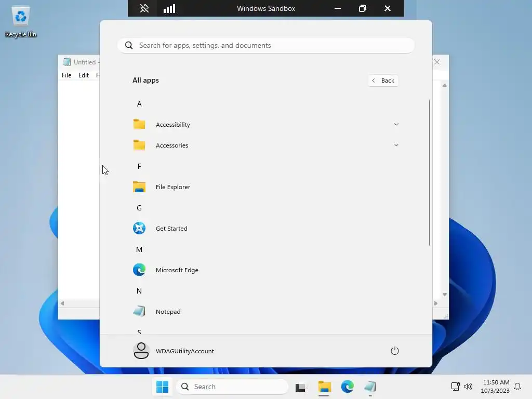Close the Notepad window
This screenshot has width=532, height=399.
point(437,62)
